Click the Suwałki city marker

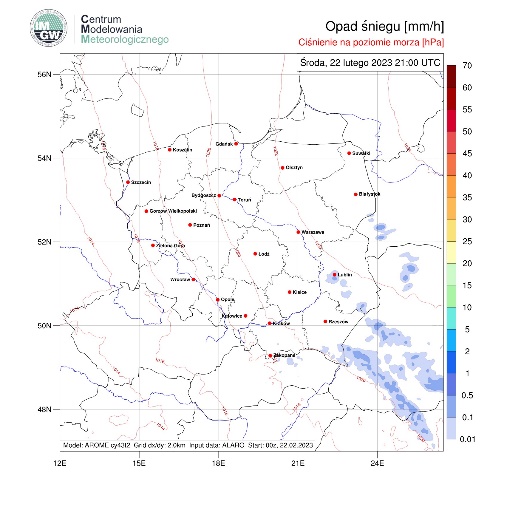pyautogui.click(x=349, y=153)
